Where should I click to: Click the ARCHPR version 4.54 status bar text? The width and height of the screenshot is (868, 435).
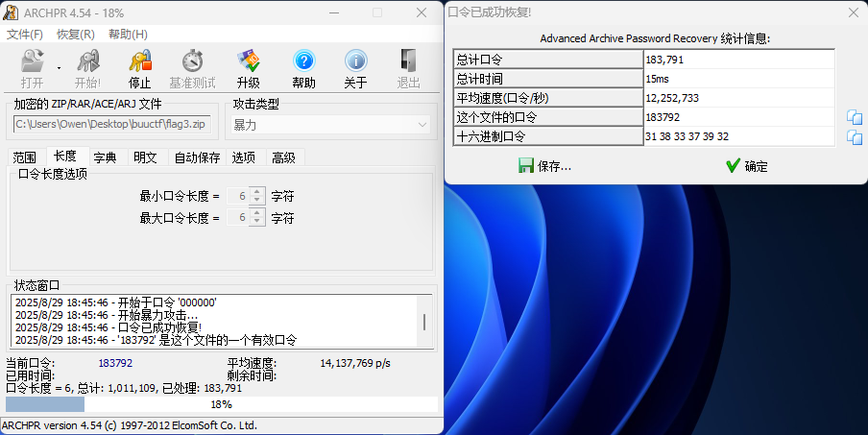pyautogui.click(x=130, y=425)
